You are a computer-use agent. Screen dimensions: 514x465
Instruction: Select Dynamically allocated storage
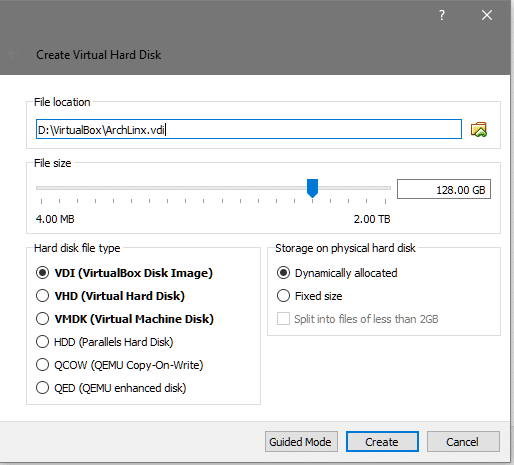[337, 273]
